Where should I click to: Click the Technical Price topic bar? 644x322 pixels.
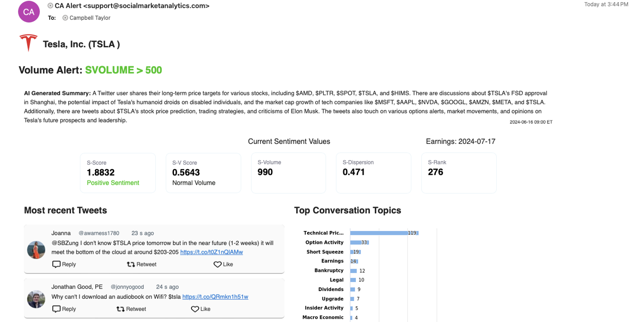pyautogui.click(x=383, y=233)
